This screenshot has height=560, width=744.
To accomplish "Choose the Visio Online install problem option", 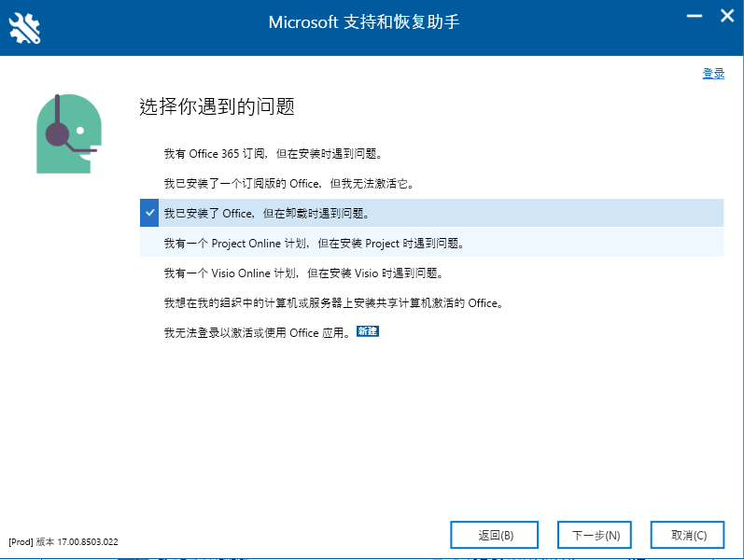I will 432,273.
